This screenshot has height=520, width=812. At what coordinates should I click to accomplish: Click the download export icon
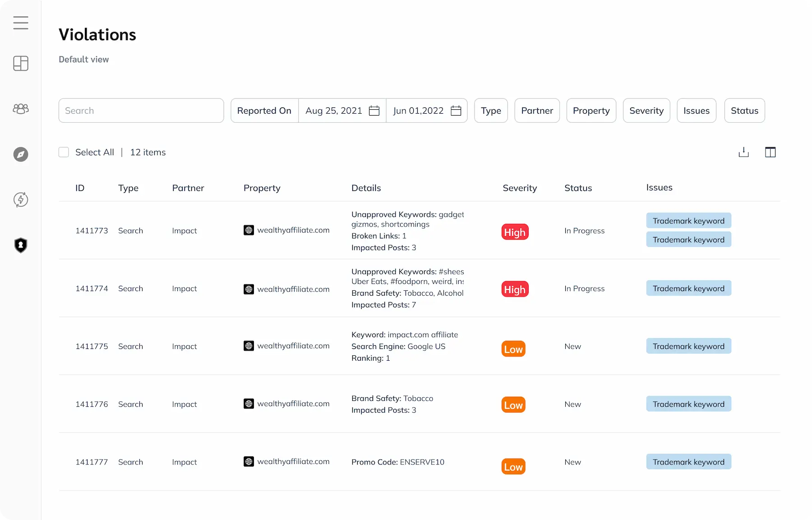coord(743,152)
